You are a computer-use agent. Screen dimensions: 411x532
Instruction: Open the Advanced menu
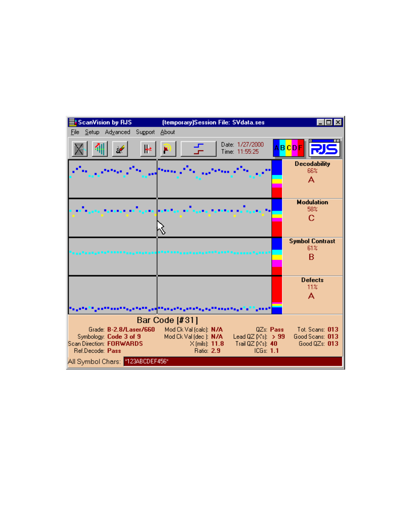[118, 132]
